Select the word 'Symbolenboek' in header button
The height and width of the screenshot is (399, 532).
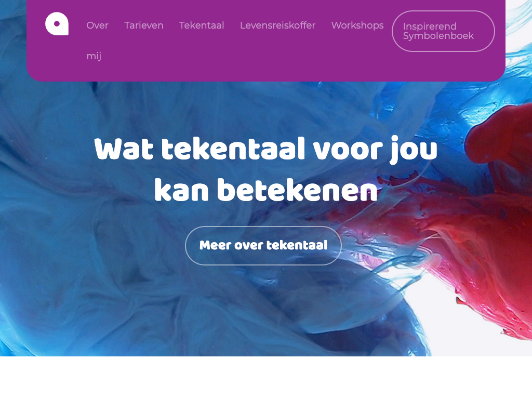click(438, 36)
